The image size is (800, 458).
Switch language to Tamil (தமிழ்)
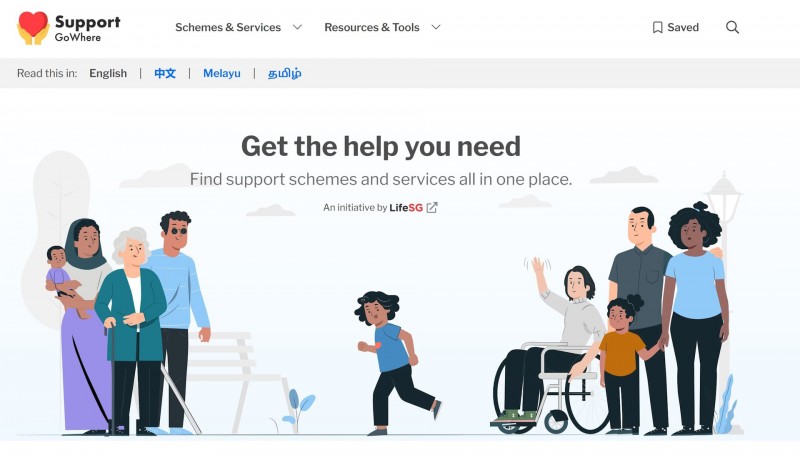285,73
